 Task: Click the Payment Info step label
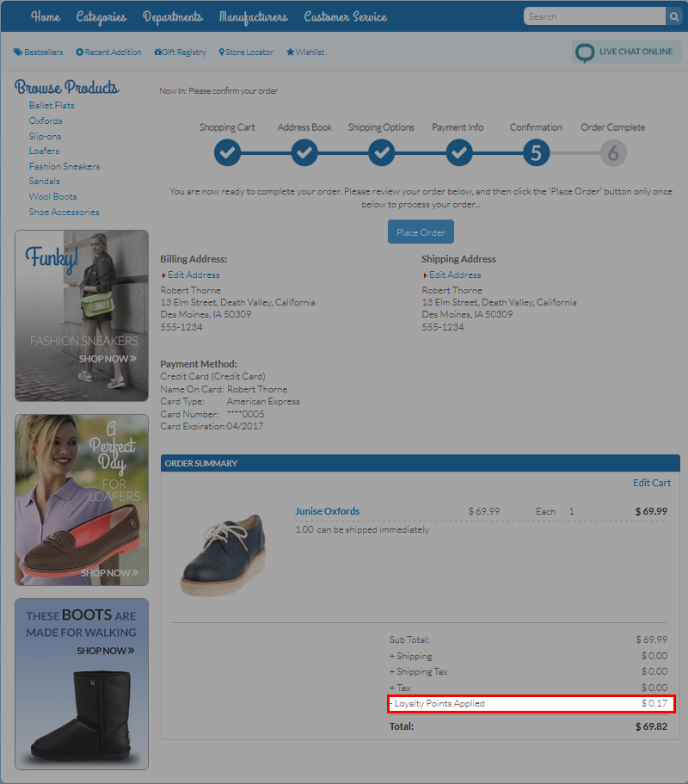point(458,127)
